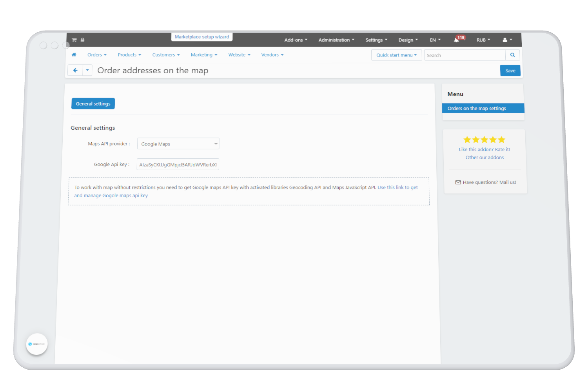Follow the Other our addons link
The image size is (588, 392).
click(x=485, y=158)
